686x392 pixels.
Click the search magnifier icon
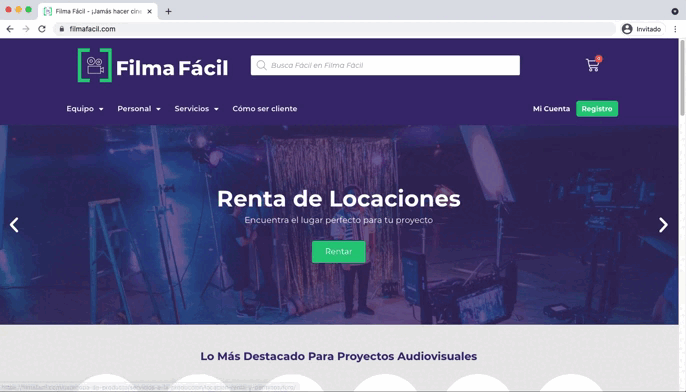(262, 65)
